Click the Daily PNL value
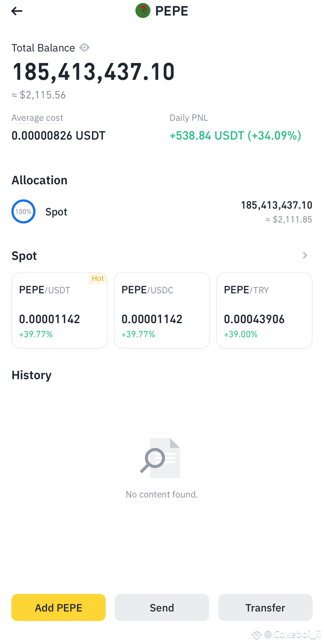This screenshot has width=324, height=644. [x=235, y=135]
